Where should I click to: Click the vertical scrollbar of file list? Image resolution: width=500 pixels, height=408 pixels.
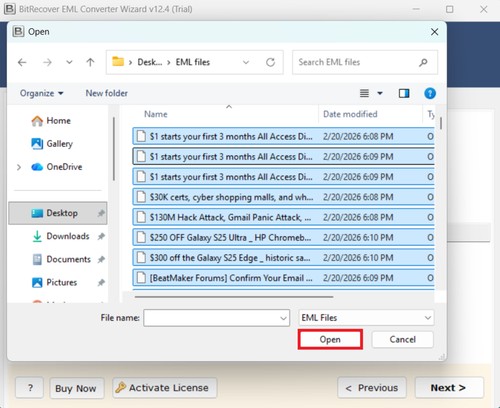pos(441,123)
